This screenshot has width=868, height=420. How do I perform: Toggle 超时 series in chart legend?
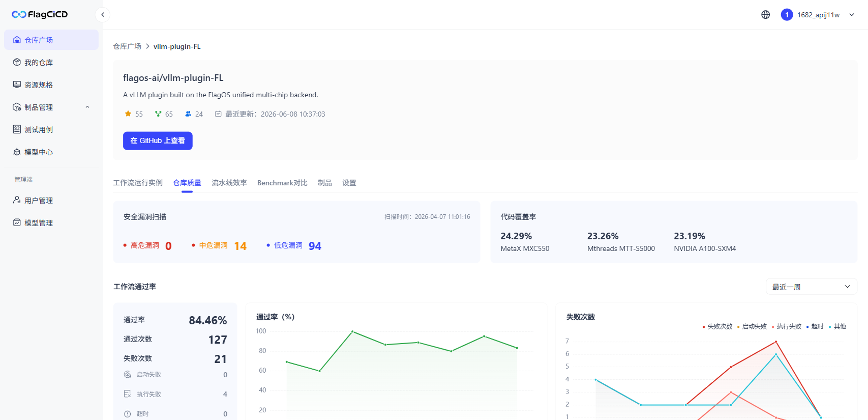(815, 327)
